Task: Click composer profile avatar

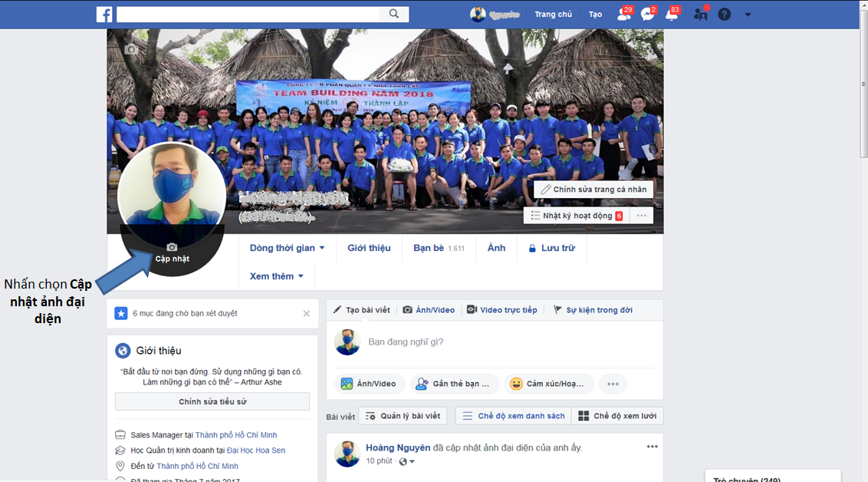Action: pyautogui.click(x=347, y=342)
